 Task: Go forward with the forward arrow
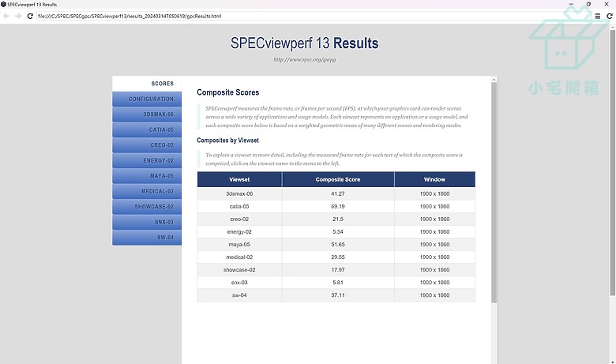(18, 16)
